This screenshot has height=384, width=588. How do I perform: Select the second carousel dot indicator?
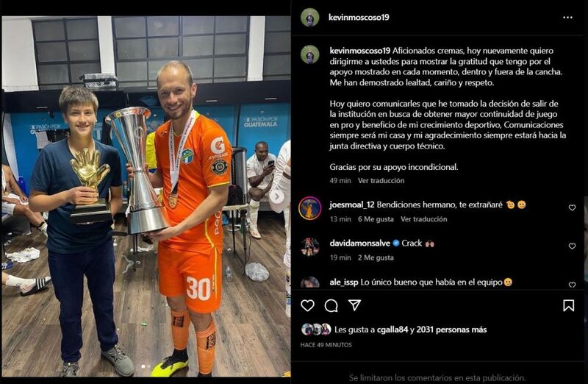pos(149,366)
